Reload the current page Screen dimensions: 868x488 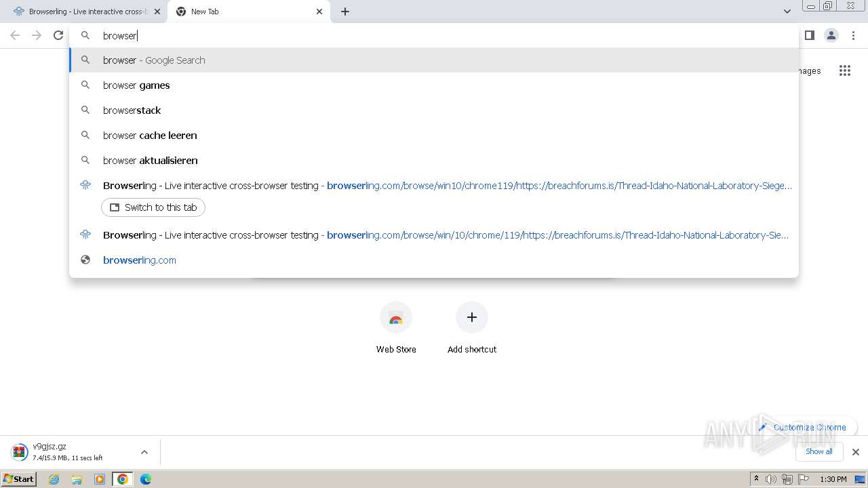[x=58, y=35]
